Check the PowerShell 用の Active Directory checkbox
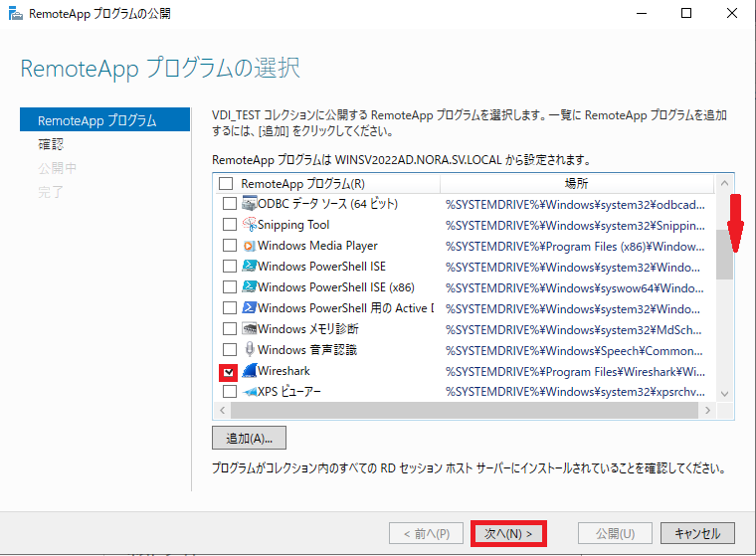756x556 pixels. (230, 307)
